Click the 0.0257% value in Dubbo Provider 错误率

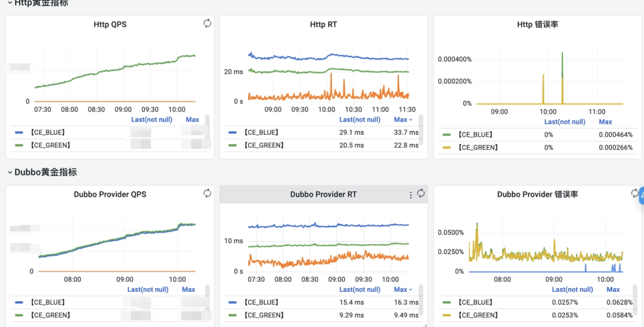coord(565,303)
